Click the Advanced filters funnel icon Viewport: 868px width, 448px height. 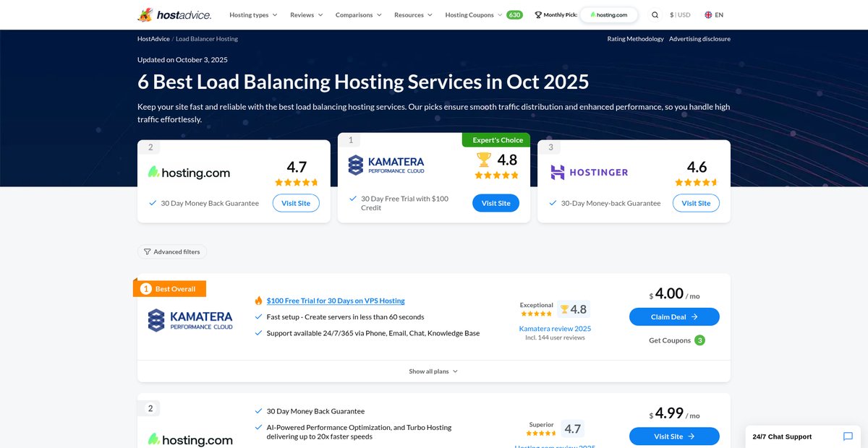[148, 251]
